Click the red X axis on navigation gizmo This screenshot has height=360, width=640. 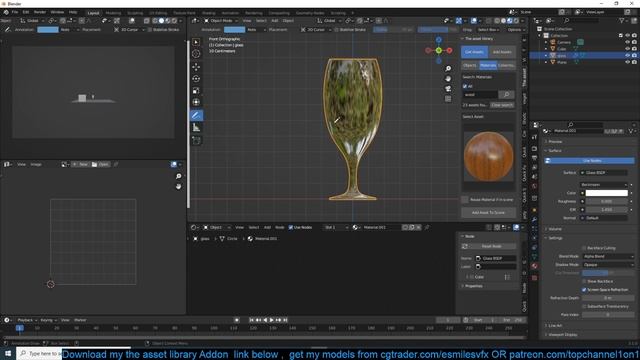(449, 51)
